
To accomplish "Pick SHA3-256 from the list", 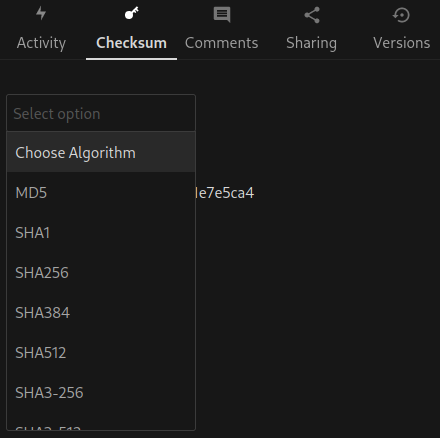I will (x=101, y=393).
